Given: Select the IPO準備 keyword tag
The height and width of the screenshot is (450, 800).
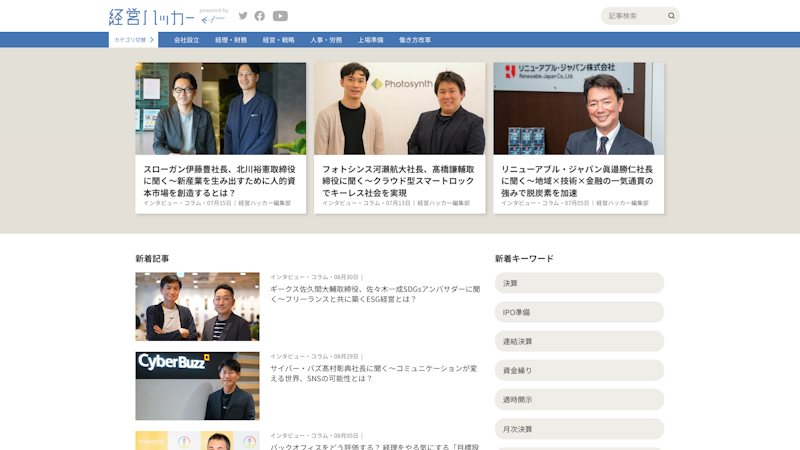Looking at the screenshot, I should [x=579, y=312].
